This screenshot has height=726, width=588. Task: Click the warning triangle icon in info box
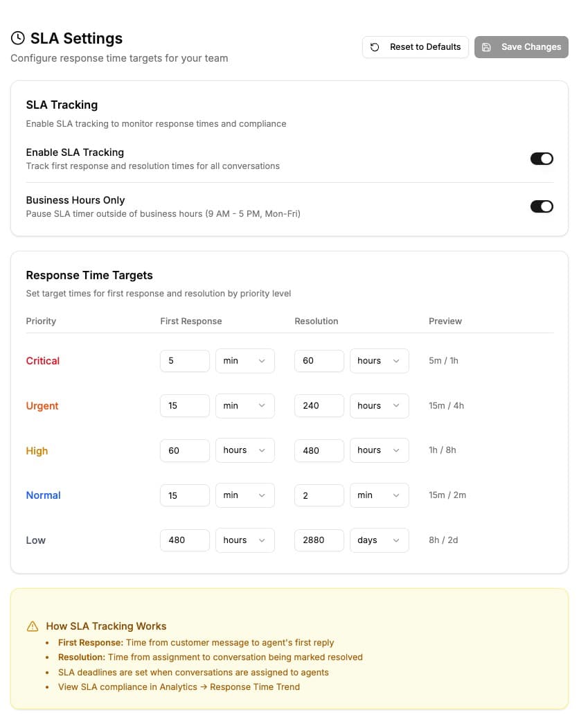pyautogui.click(x=33, y=626)
